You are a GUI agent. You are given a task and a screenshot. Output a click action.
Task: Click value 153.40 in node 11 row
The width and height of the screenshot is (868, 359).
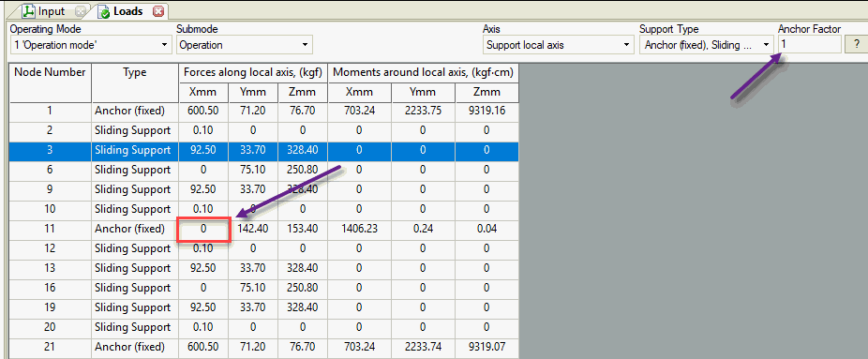302,229
